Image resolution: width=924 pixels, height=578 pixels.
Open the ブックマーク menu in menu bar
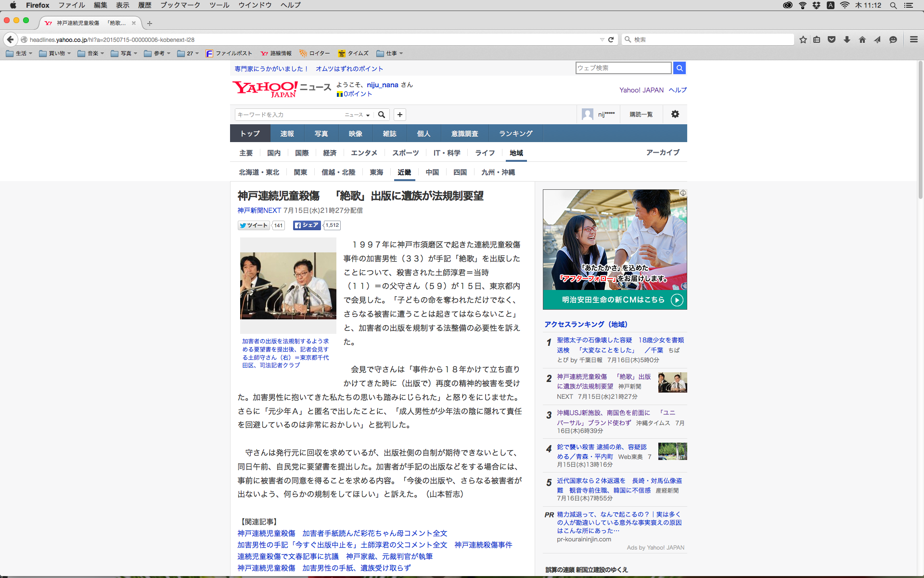coord(180,5)
